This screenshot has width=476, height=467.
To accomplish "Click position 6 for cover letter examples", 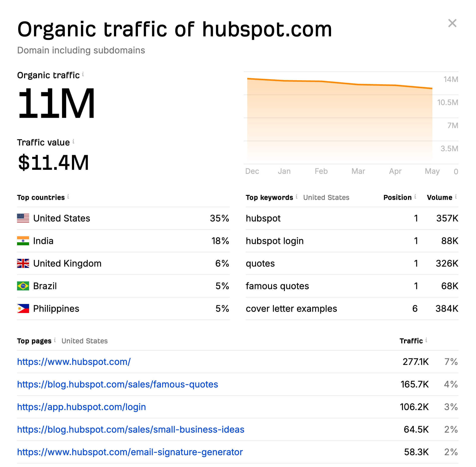I will point(415,308).
